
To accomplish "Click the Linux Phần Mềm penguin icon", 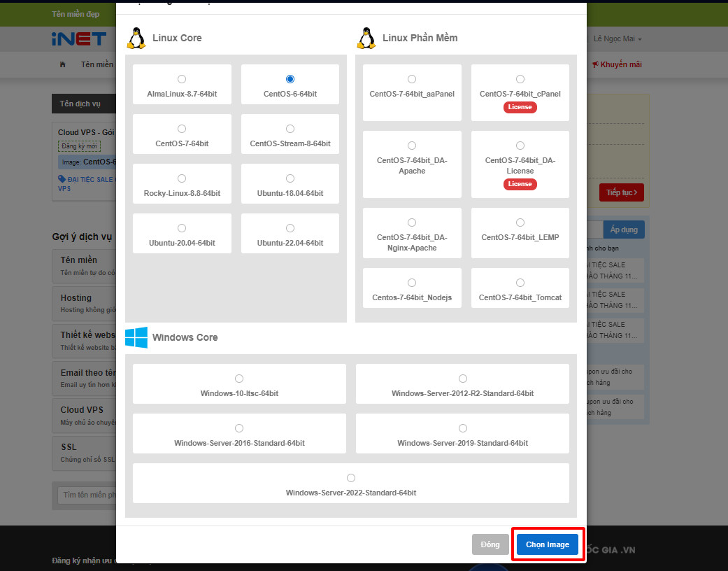I will 366,38.
